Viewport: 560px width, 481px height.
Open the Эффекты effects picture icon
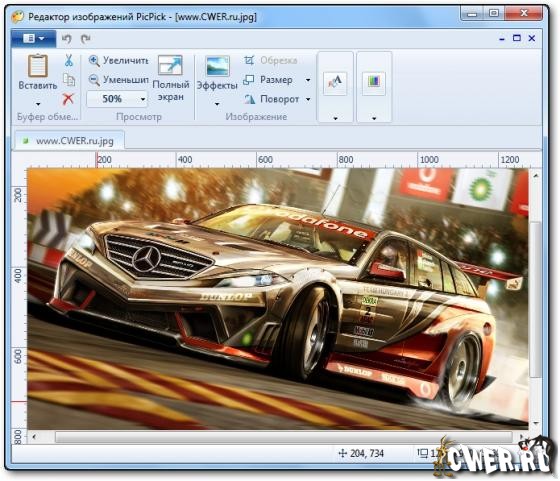coord(218,66)
